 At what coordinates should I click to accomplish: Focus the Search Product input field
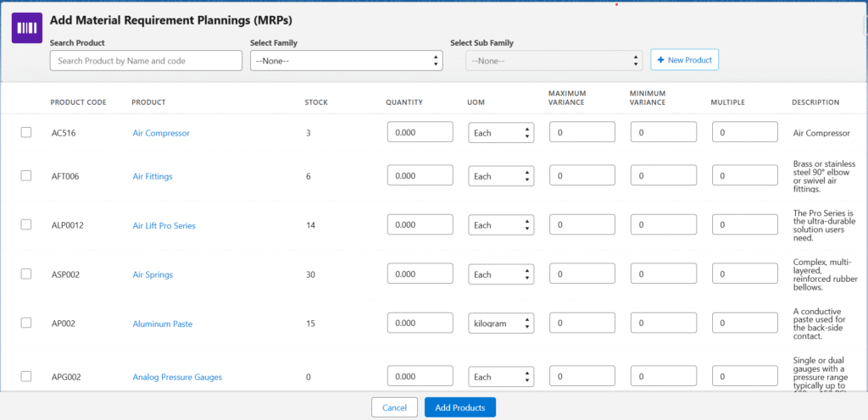coord(146,61)
